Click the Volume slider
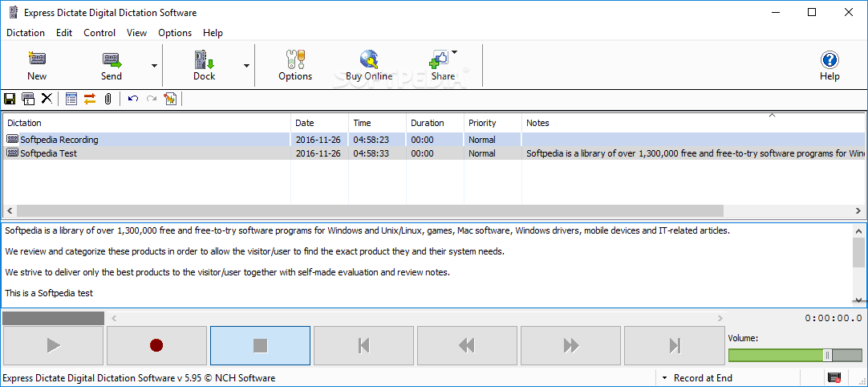Viewport: 868px width, 387px height. tap(795, 356)
